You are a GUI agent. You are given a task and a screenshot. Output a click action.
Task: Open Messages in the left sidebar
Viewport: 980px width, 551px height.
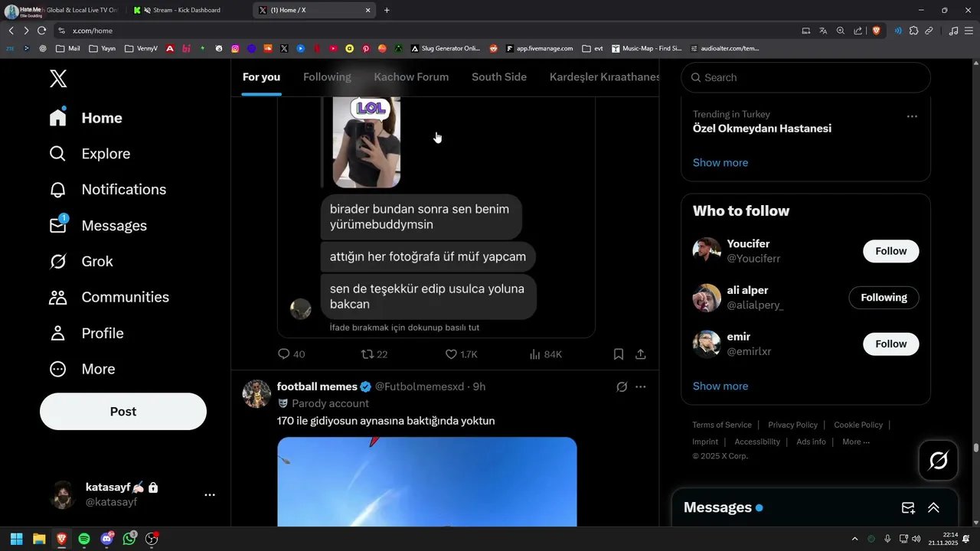click(x=98, y=226)
